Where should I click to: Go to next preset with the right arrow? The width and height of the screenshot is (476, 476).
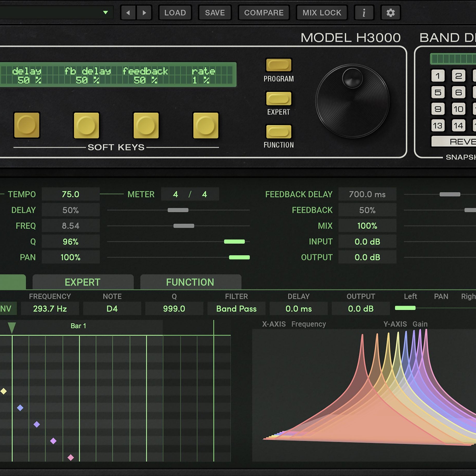[x=144, y=12]
